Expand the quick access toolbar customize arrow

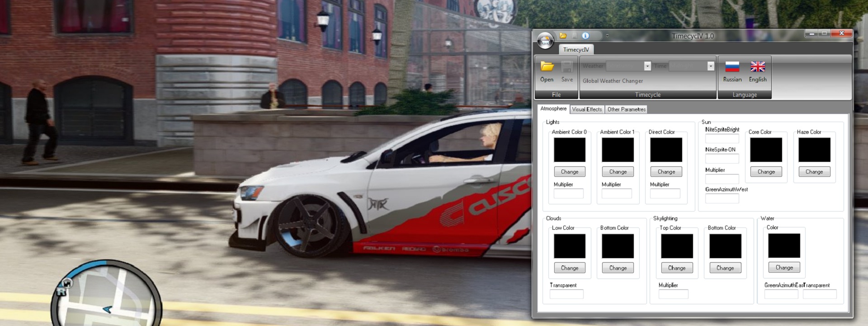point(607,36)
